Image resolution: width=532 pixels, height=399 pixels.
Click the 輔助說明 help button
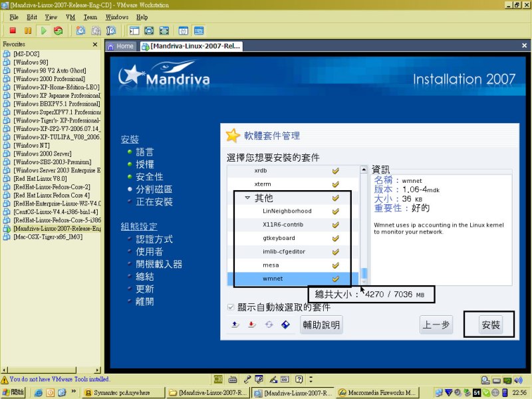point(321,325)
